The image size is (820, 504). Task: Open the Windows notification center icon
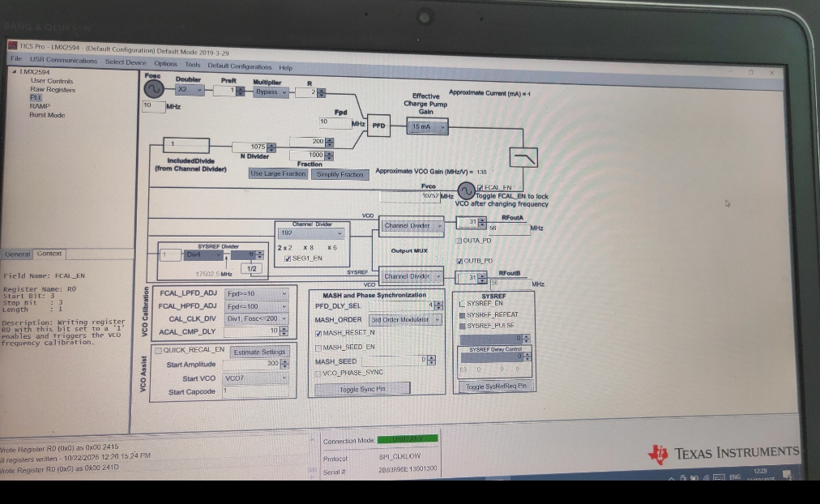788,475
